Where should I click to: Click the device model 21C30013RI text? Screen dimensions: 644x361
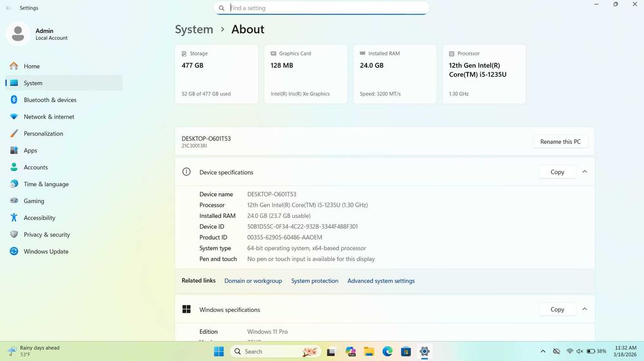coord(194,146)
